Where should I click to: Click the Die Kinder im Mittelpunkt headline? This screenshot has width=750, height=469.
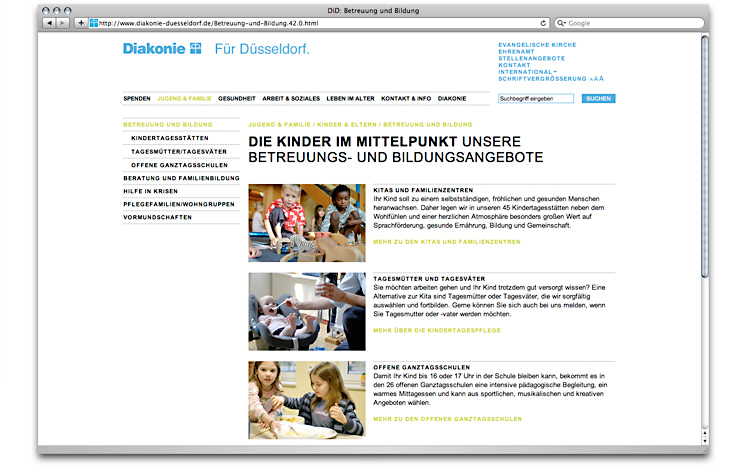point(353,142)
